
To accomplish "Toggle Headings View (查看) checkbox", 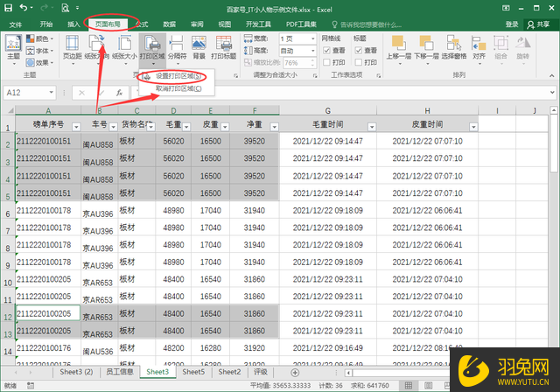I will pos(359,51).
